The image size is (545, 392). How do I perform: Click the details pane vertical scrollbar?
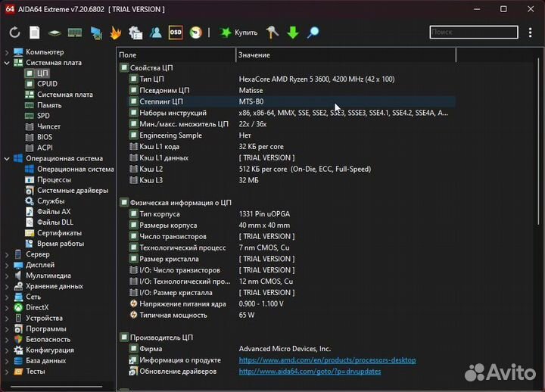pos(538,141)
